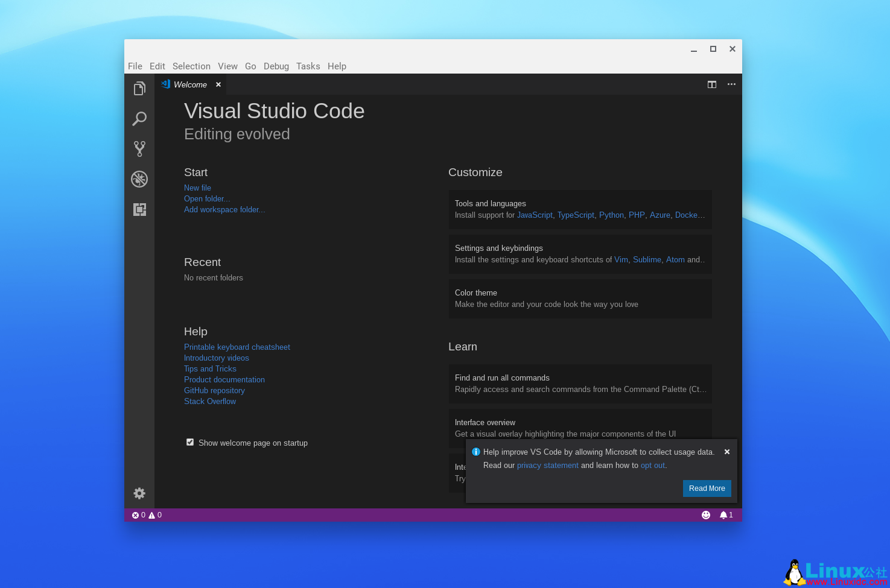Click the privacy statement link
This screenshot has height=588, width=890.
(547, 466)
